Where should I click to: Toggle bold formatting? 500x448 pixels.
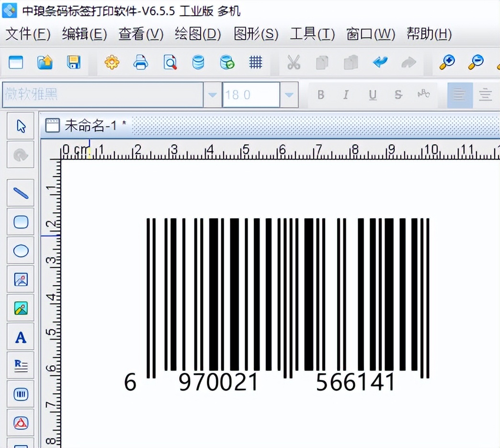tap(320, 94)
